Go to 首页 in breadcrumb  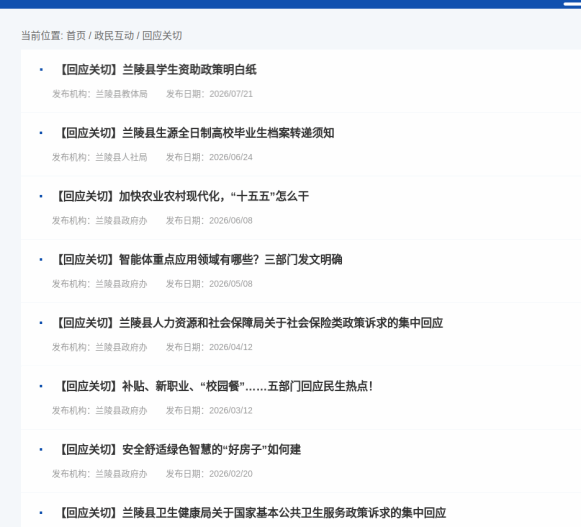tap(76, 36)
